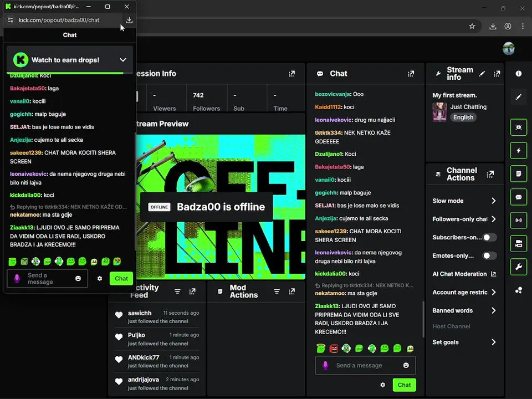
Task: Focus the dashboard Send a message field
Action: pos(365,365)
